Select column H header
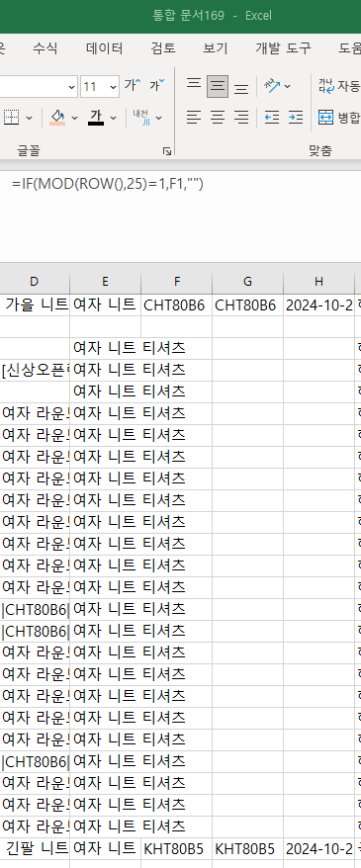The height and width of the screenshot is (868, 361). tap(318, 282)
